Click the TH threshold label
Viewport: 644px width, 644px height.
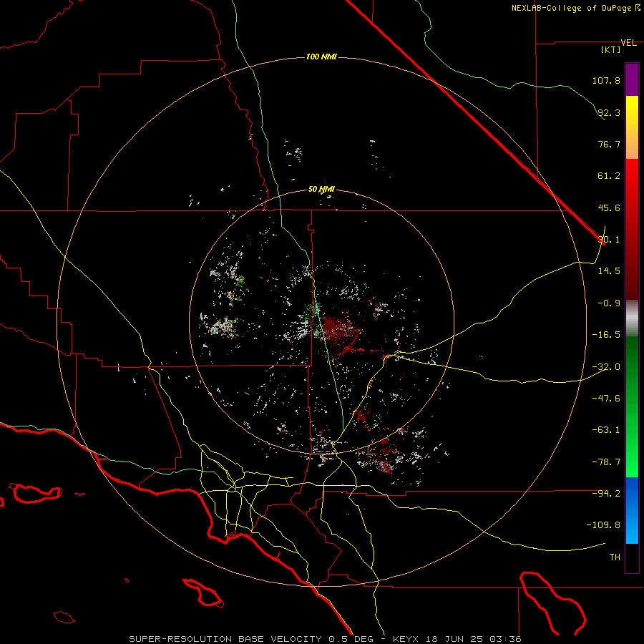pyautogui.click(x=615, y=557)
